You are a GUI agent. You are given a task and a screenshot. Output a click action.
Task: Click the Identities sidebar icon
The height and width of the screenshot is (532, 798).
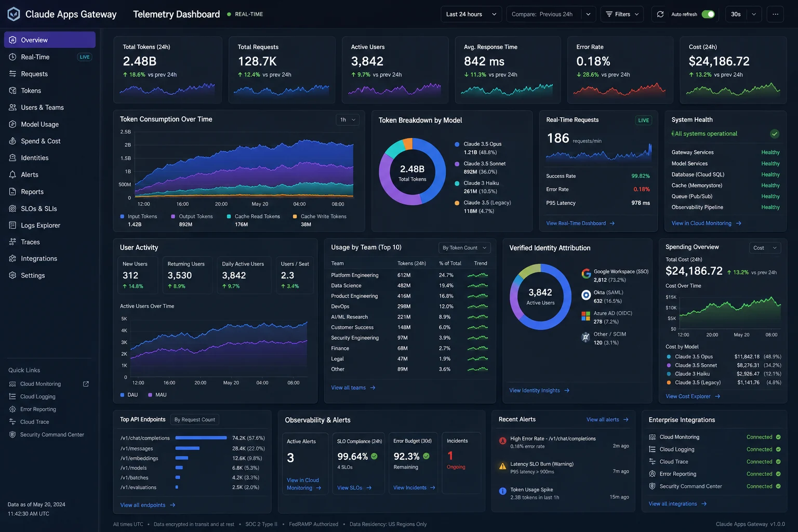[12, 158]
